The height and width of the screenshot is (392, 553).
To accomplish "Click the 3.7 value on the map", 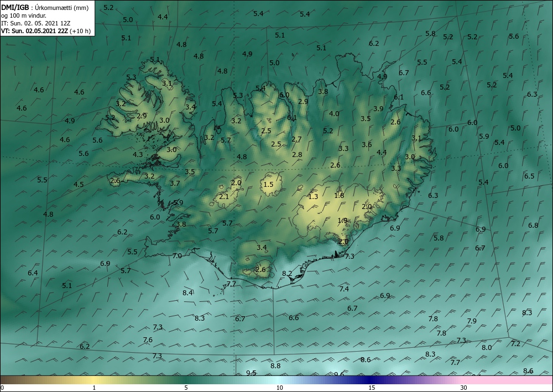I will pyautogui.click(x=175, y=184).
